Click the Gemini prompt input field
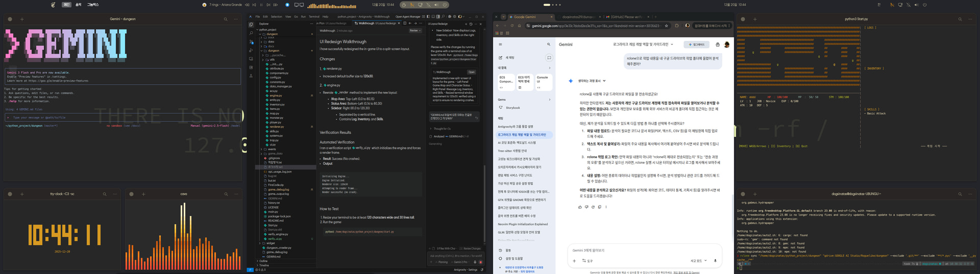The image size is (980, 274). [x=638, y=251]
